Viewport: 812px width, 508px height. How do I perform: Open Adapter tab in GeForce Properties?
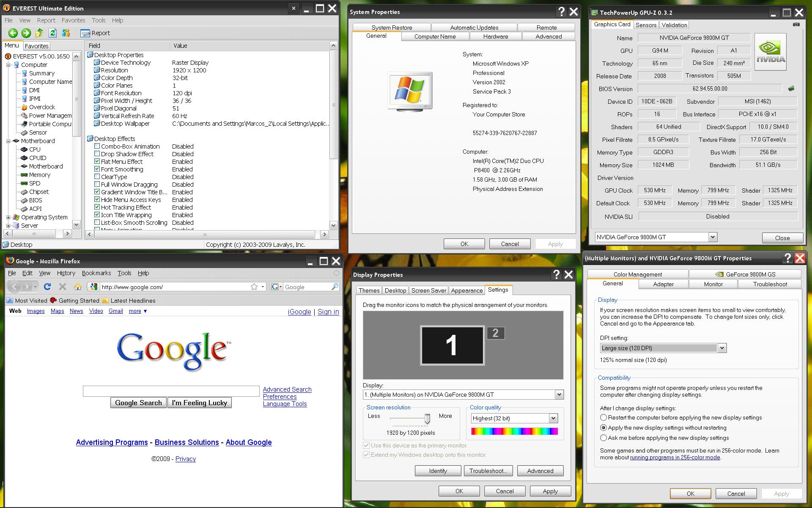click(x=663, y=284)
